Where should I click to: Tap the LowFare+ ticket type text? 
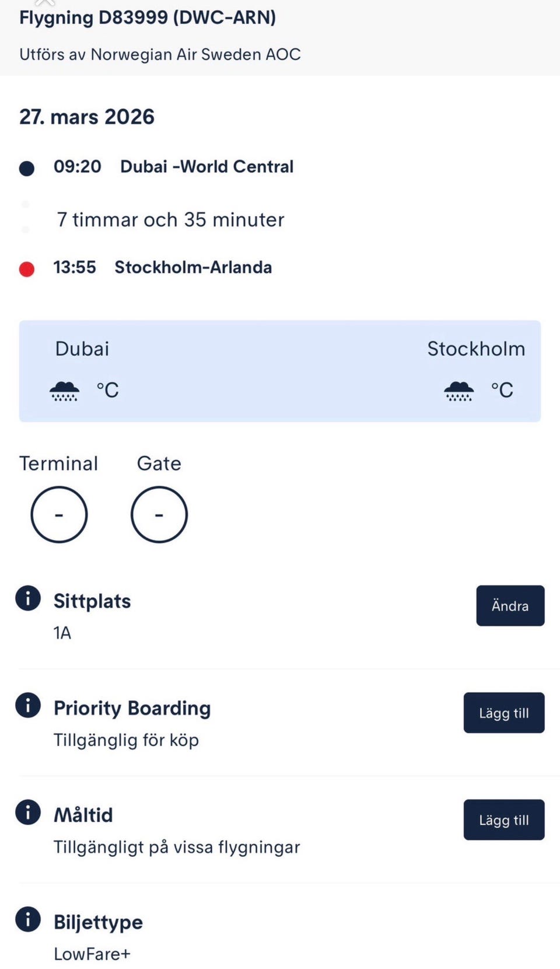(x=92, y=954)
